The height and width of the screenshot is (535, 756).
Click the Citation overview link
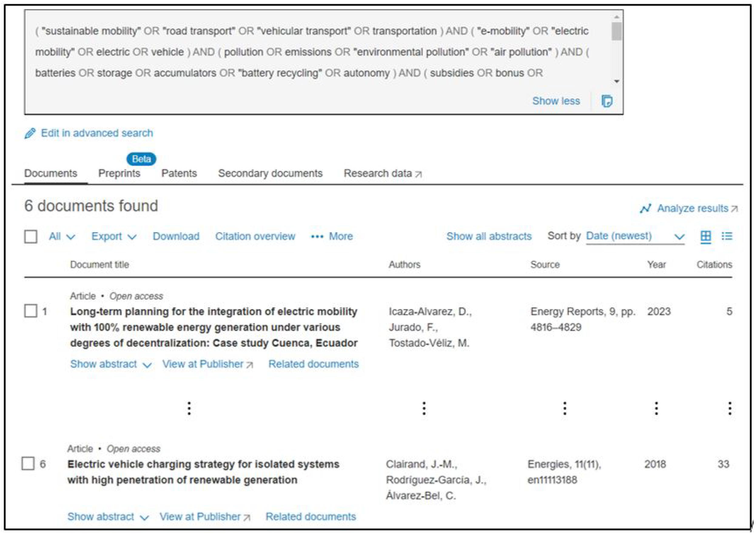pos(255,236)
